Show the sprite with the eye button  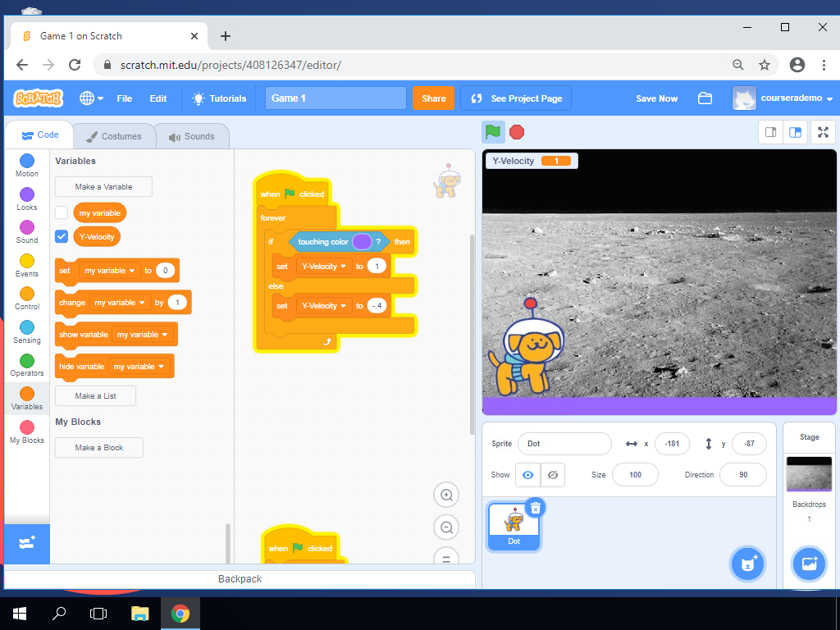tap(527, 475)
